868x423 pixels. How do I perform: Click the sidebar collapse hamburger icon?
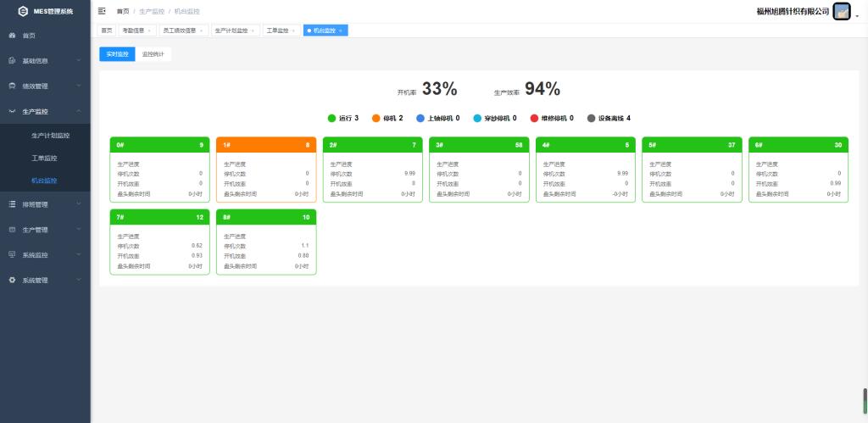[x=102, y=11]
